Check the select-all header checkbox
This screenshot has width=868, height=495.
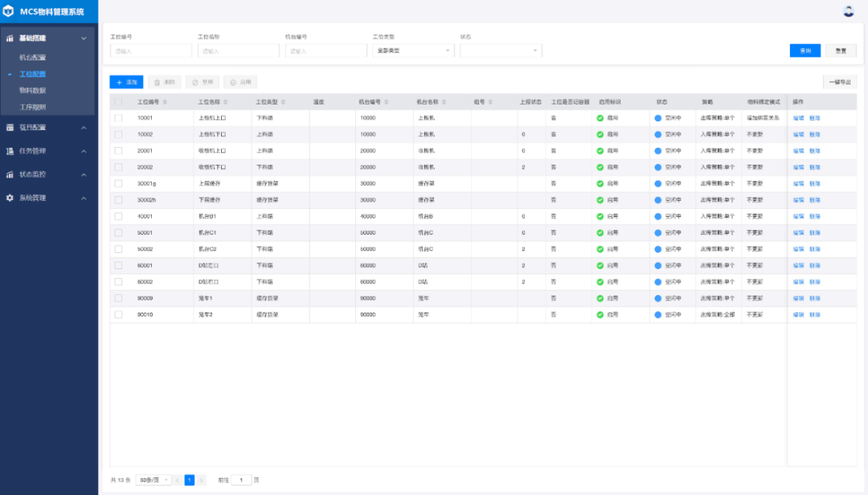118,102
